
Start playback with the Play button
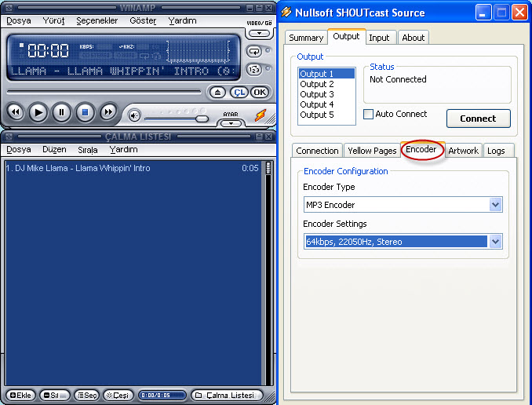click(x=38, y=112)
